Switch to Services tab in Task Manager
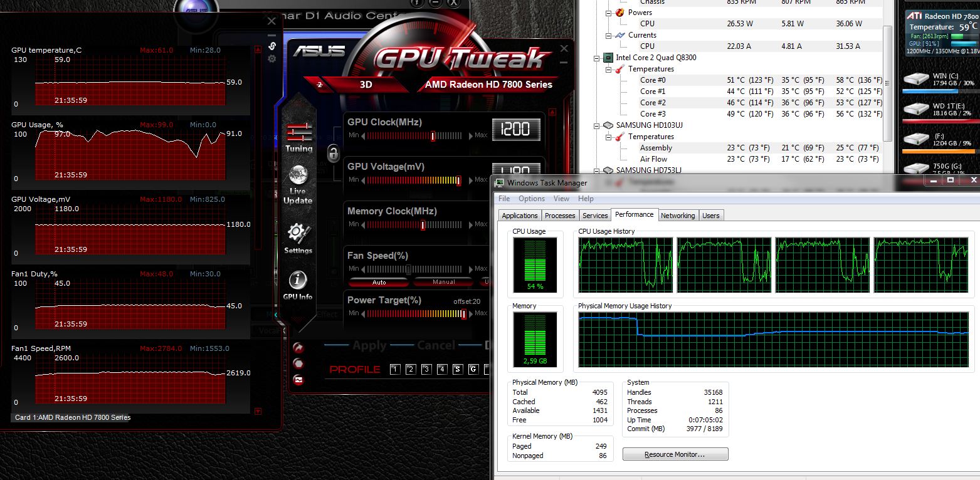 pyautogui.click(x=595, y=216)
